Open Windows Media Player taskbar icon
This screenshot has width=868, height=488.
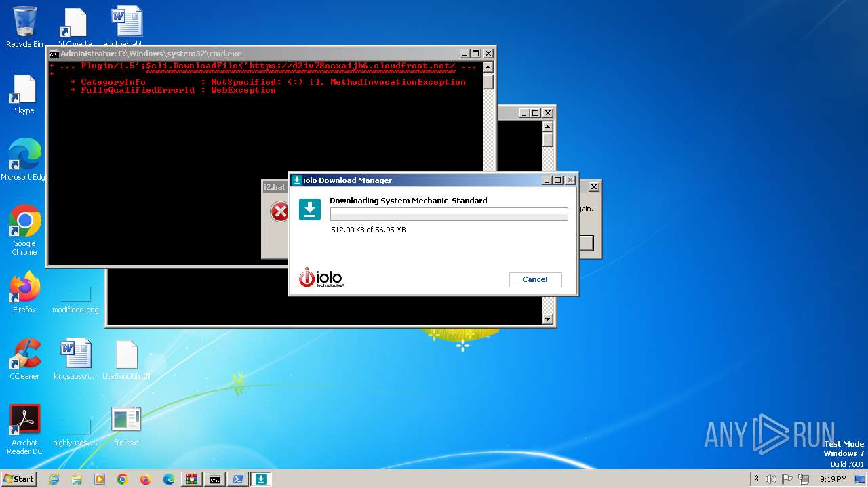pyautogui.click(x=100, y=479)
